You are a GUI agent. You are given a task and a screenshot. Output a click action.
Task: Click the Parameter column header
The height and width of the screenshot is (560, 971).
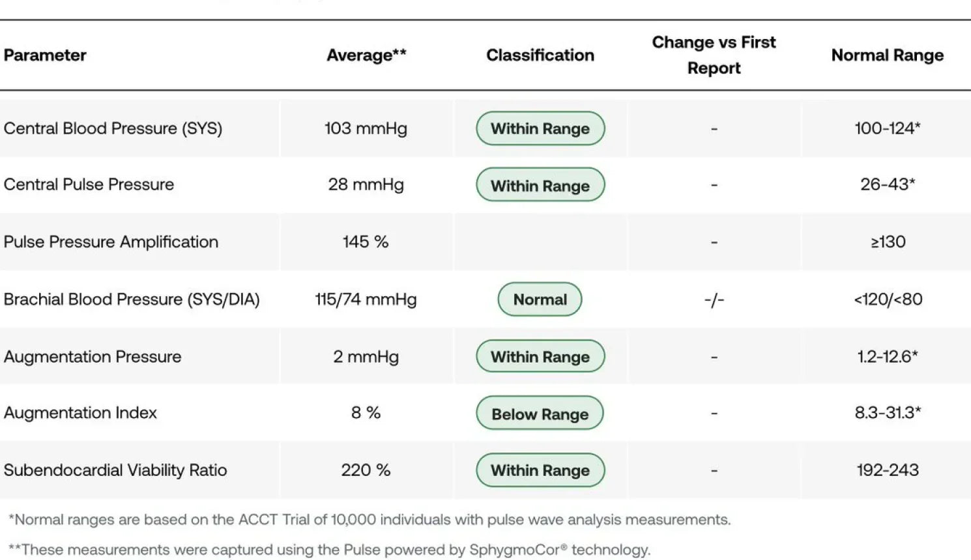pyautogui.click(x=45, y=55)
